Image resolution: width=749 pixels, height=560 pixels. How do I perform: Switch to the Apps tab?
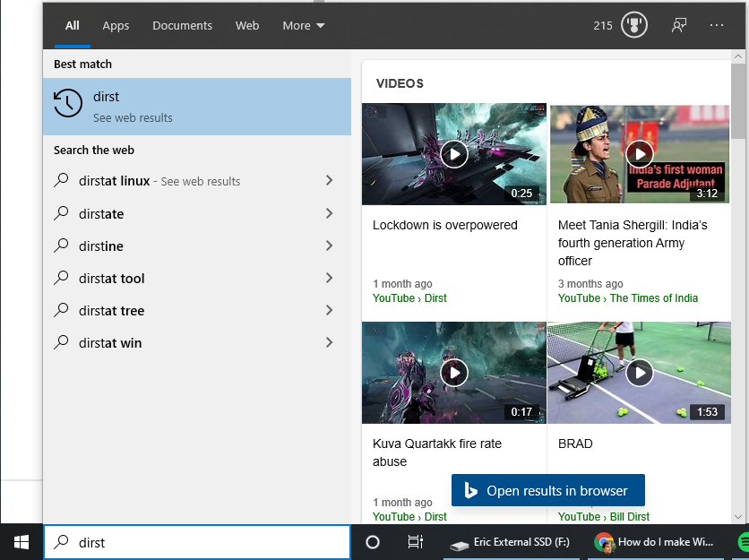(116, 25)
